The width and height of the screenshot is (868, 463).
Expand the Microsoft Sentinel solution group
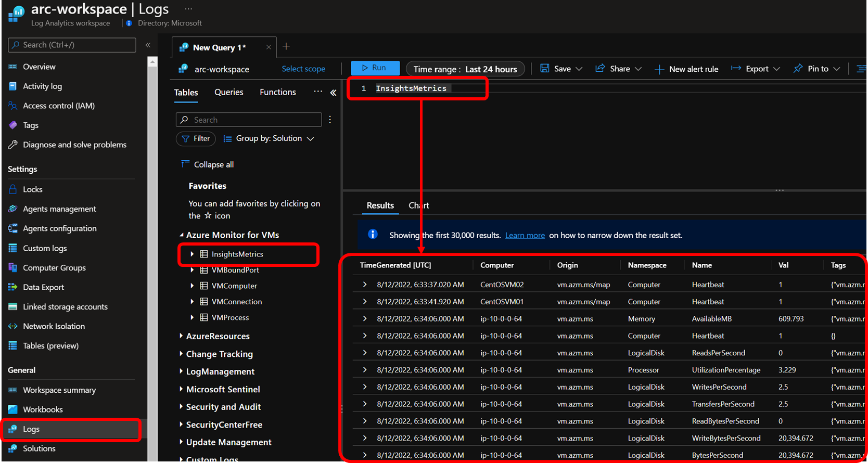tap(181, 389)
